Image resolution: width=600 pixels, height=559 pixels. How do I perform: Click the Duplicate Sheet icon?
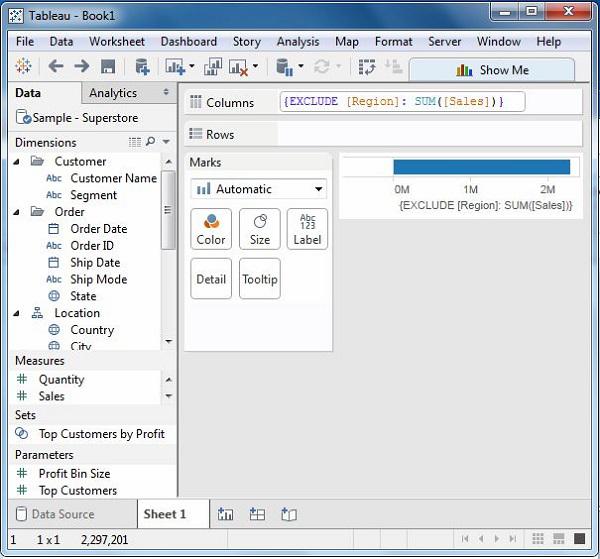tap(213, 67)
